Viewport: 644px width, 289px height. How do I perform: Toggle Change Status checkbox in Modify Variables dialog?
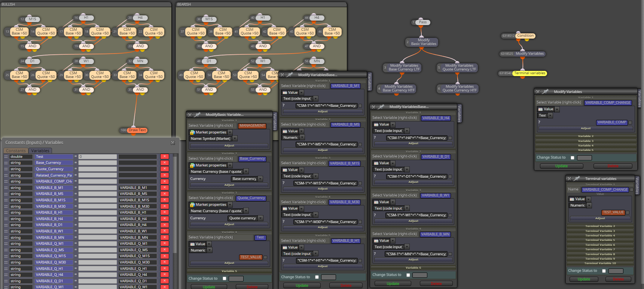(x=573, y=158)
